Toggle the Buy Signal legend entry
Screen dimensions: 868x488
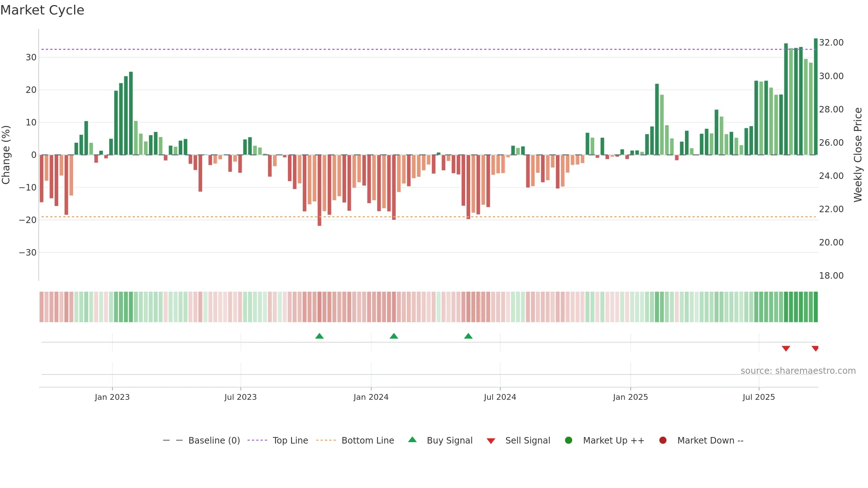click(x=440, y=440)
